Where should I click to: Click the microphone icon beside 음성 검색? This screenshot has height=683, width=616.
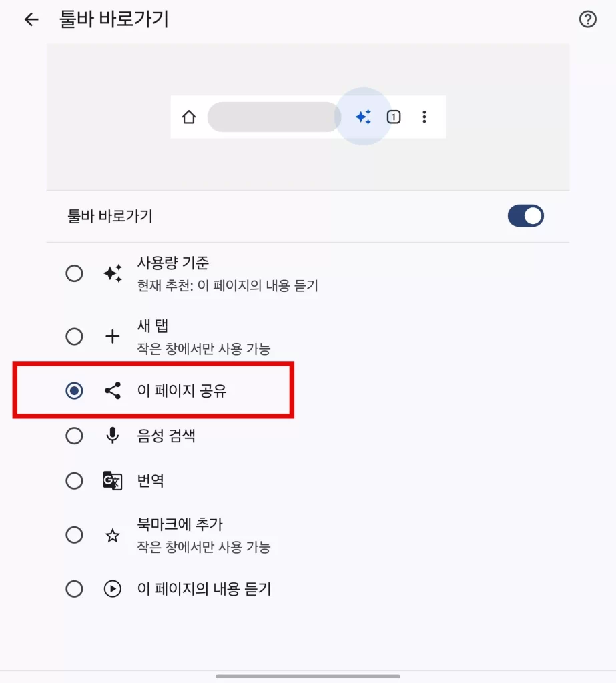click(112, 436)
